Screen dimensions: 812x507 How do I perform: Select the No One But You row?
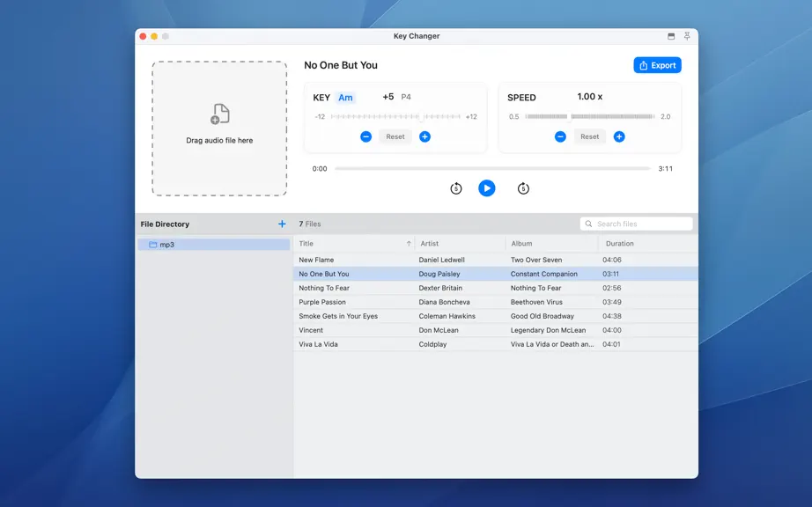point(496,274)
